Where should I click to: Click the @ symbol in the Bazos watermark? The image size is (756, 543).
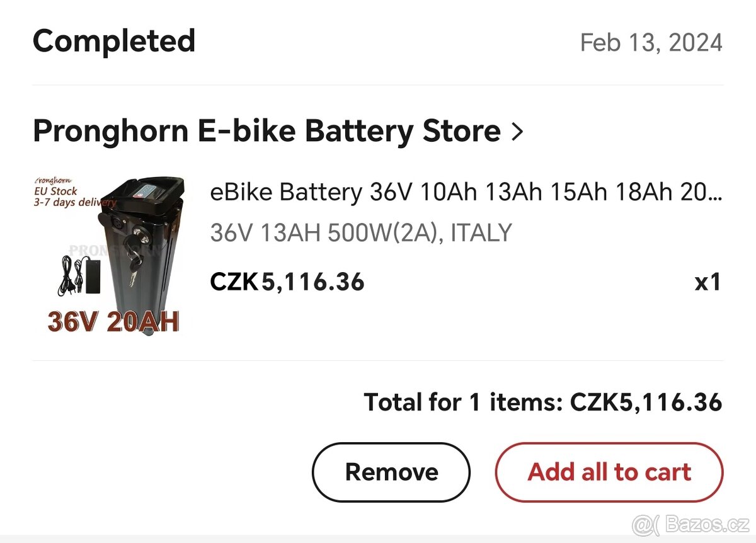pos(641,524)
